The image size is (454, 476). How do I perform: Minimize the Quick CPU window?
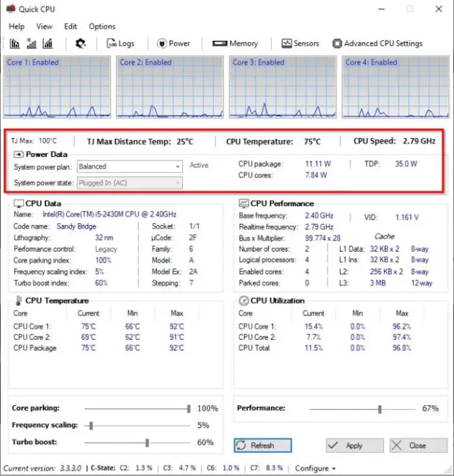(x=381, y=9)
